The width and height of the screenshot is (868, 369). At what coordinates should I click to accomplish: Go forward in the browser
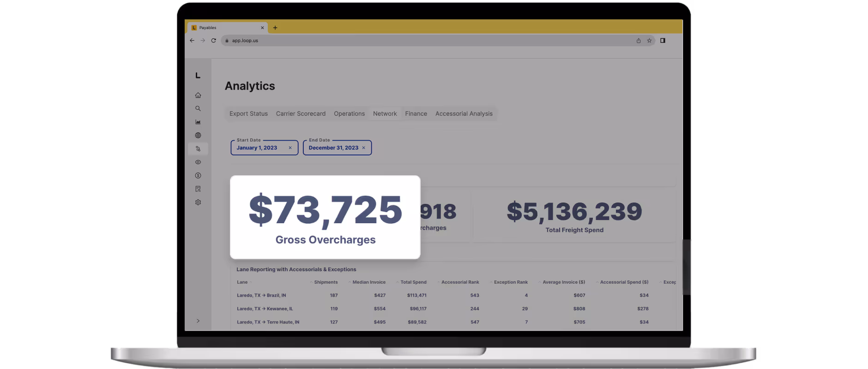(x=203, y=41)
